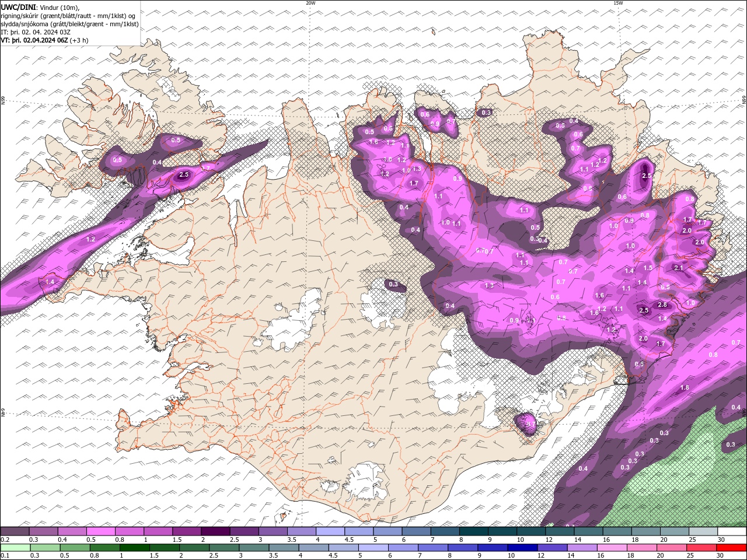
Task: Choose the 2.5 gray-green swatch on rain scale
Action: [x=224, y=548]
